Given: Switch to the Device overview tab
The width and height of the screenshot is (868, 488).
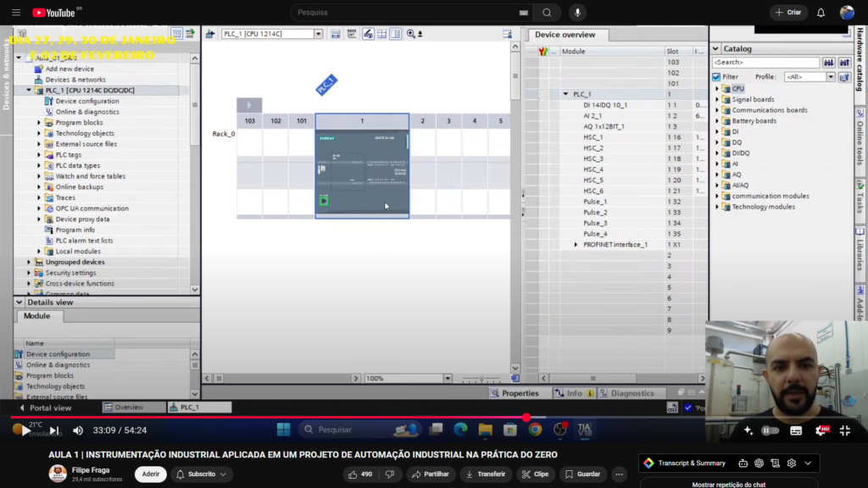Looking at the screenshot, I should point(565,34).
